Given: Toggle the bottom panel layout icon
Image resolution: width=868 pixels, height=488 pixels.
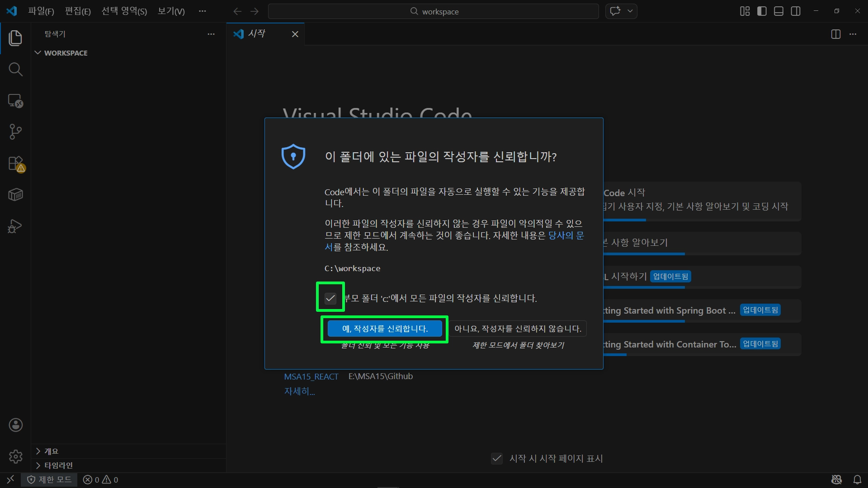Looking at the screenshot, I should click(x=778, y=11).
